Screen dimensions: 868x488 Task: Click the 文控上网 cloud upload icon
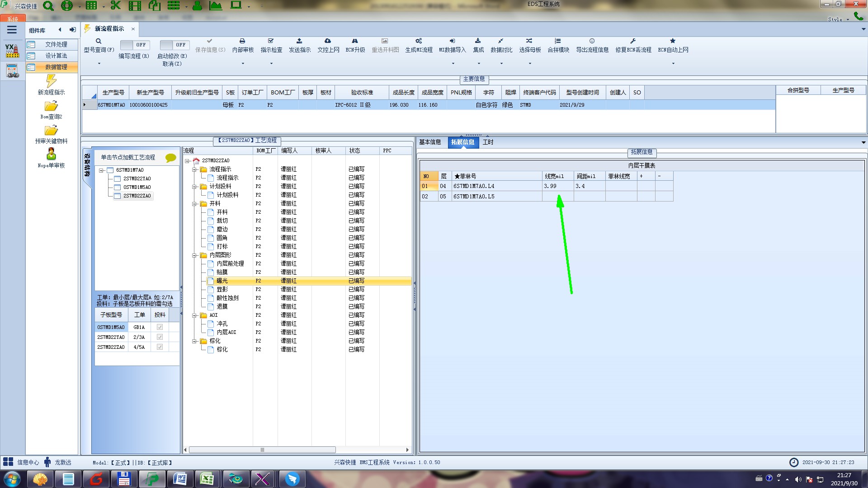328,41
